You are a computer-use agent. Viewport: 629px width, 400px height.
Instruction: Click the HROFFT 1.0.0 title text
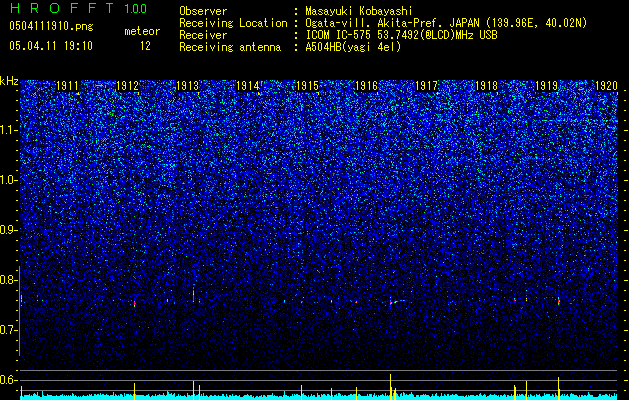(x=78, y=8)
